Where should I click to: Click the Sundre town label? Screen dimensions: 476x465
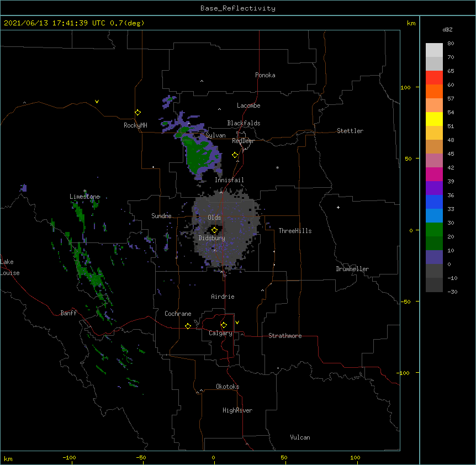point(161,216)
